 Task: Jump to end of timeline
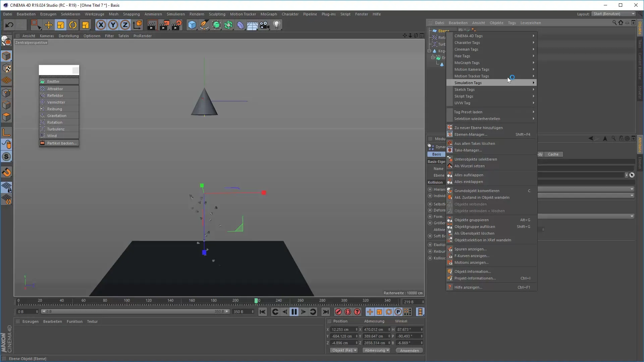325,312
